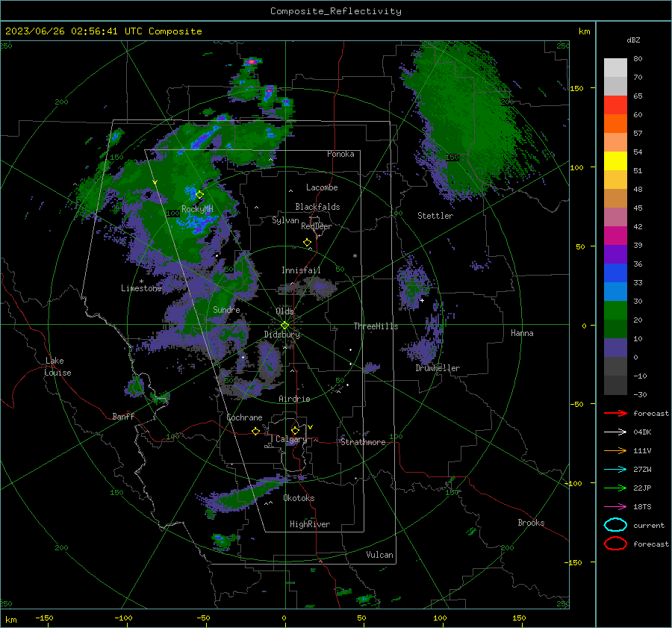Click the Ponoka city label
Viewport: 672px width, 628px height.
click(340, 154)
